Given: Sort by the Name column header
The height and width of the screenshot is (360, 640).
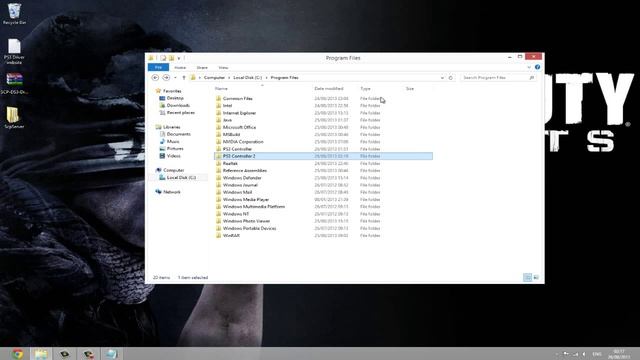Looking at the screenshot, I should coord(221,89).
